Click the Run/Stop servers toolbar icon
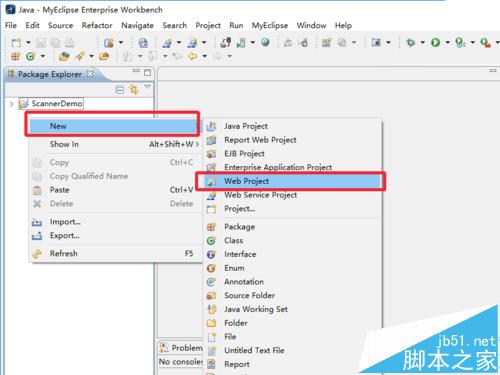The image size is (500, 375). (241, 42)
